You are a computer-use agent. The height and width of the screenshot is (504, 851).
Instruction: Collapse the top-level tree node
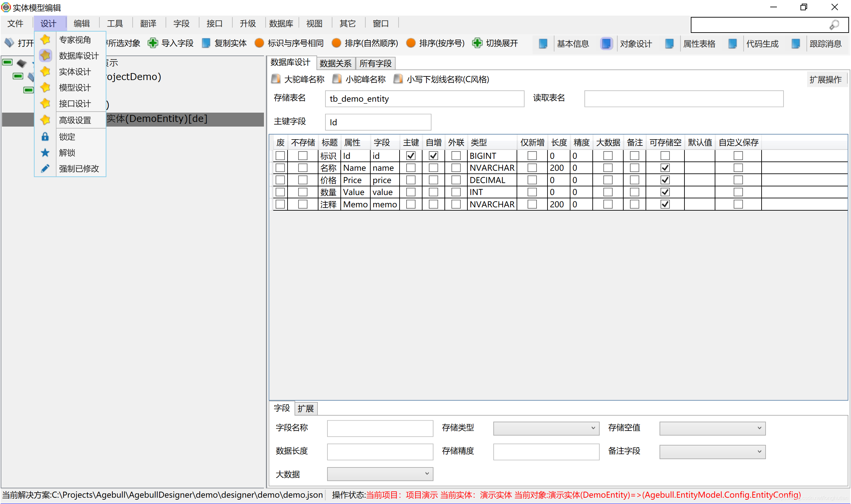[x=7, y=62]
